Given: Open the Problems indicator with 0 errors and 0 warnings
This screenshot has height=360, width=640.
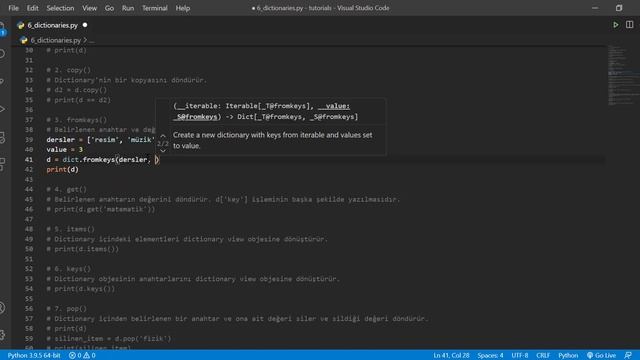Looking at the screenshot, I should point(82,356).
